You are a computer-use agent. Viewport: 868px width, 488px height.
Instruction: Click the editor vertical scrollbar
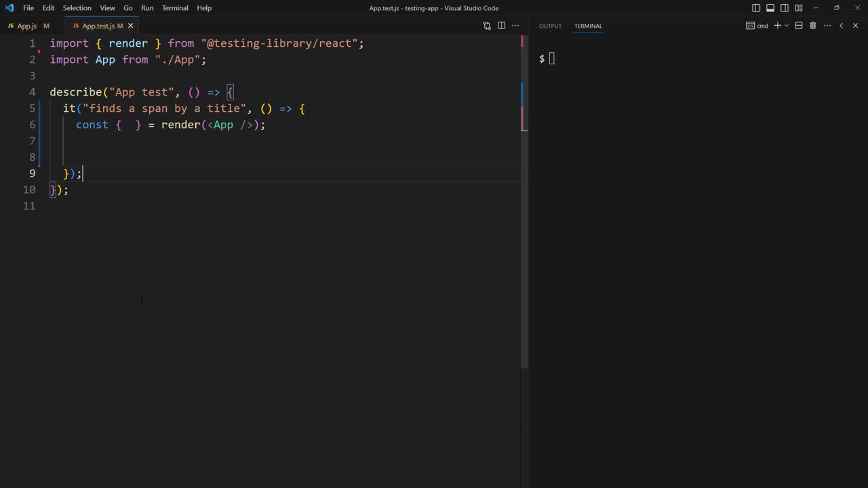click(x=524, y=203)
